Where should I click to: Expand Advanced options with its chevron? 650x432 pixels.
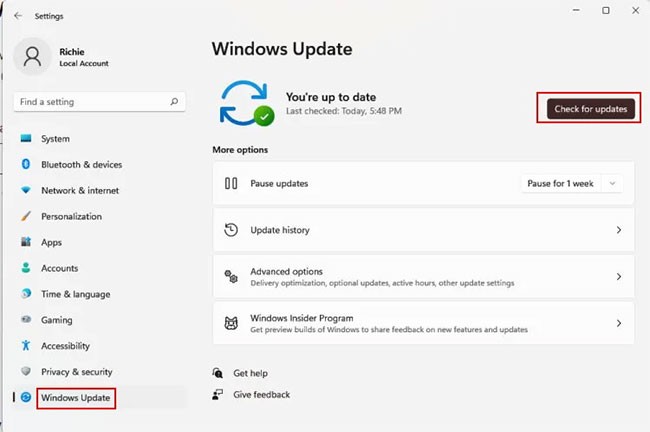(x=619, y=277)
